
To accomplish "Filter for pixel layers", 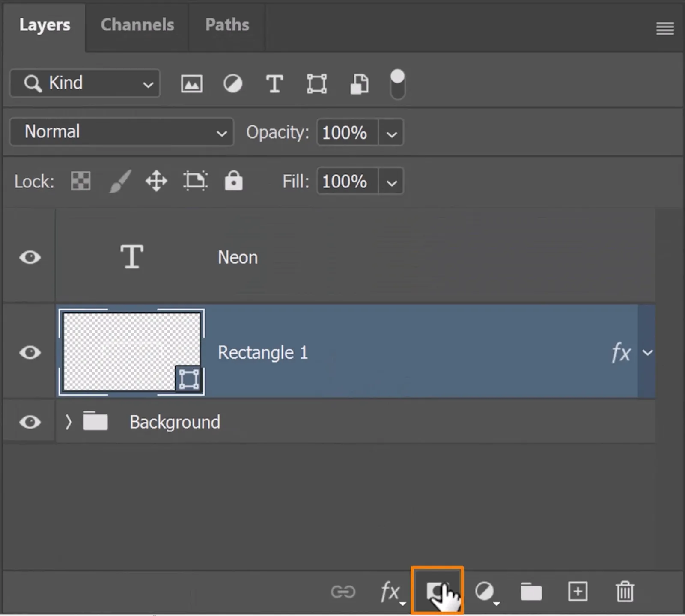I will [191, 84].
